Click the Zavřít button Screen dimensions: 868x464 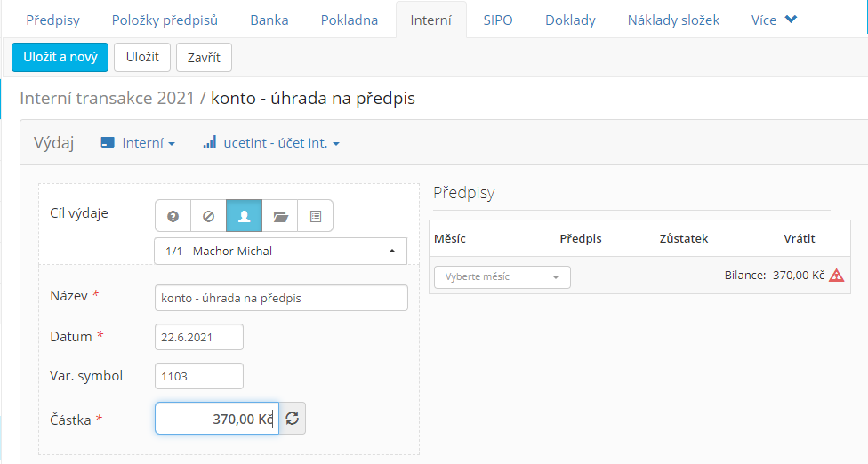204,57
